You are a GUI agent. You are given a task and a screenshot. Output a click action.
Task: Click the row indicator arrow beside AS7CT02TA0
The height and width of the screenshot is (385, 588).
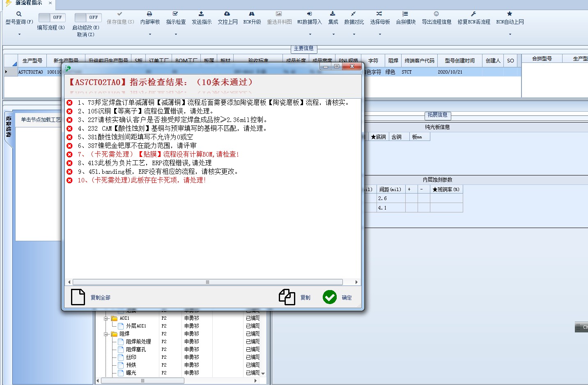[6, 72]
